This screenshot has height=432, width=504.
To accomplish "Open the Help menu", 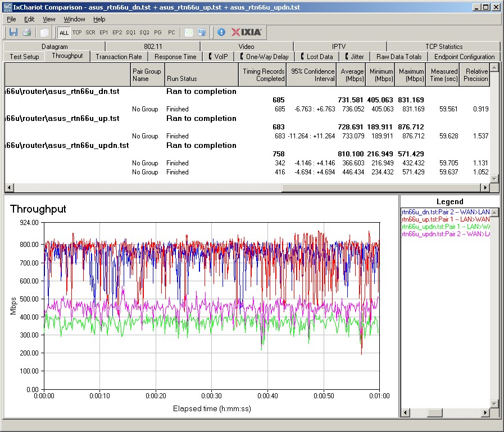I will 99,19.
